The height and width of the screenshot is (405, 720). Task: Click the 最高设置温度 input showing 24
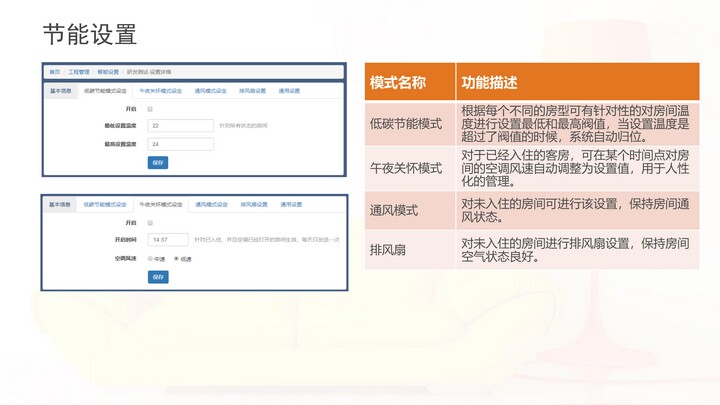(x=180, y=144)
